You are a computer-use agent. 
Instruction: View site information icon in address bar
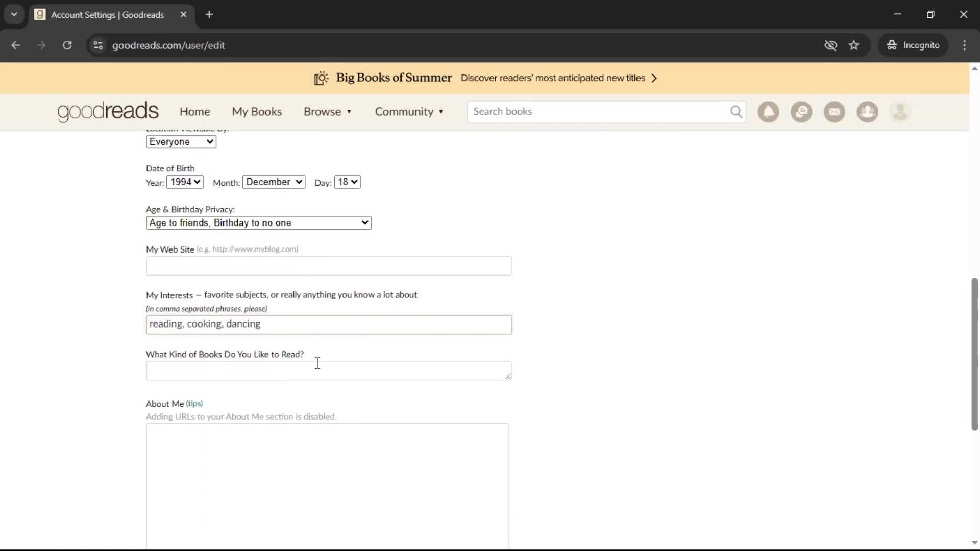98,45
